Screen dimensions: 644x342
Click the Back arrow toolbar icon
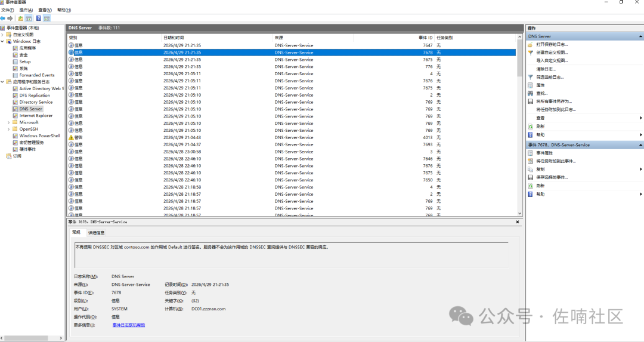point(3,19)
